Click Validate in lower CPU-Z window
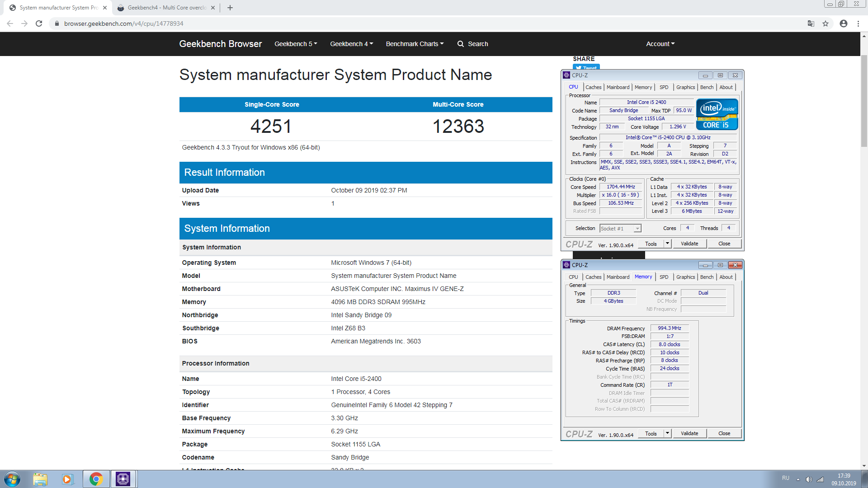 pos(689,434)
